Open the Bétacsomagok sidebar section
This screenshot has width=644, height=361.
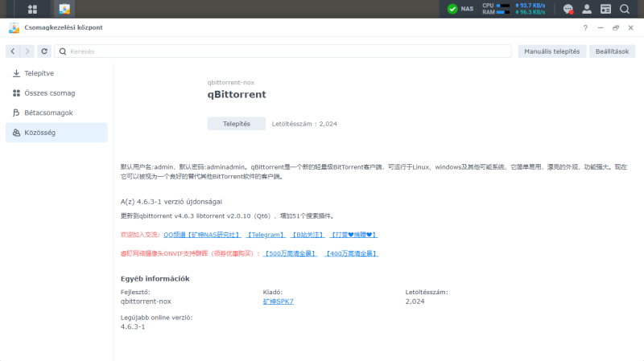coord(56,113)
